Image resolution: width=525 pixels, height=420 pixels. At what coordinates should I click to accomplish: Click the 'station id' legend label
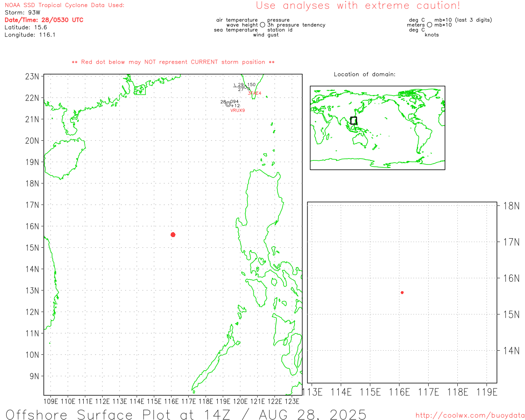click(280, 30)
